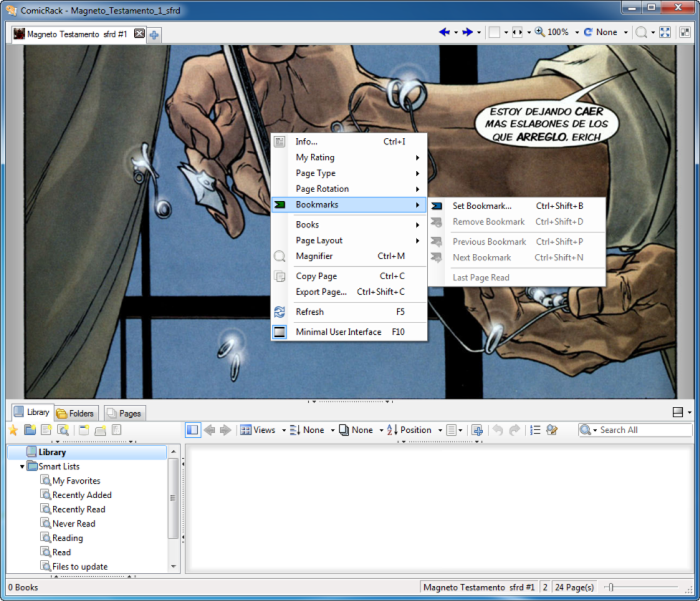The width and height of the screenshot is (700, 601).
Task: Click the zoom slider in the status bar
Action: (x=611, y=587)
